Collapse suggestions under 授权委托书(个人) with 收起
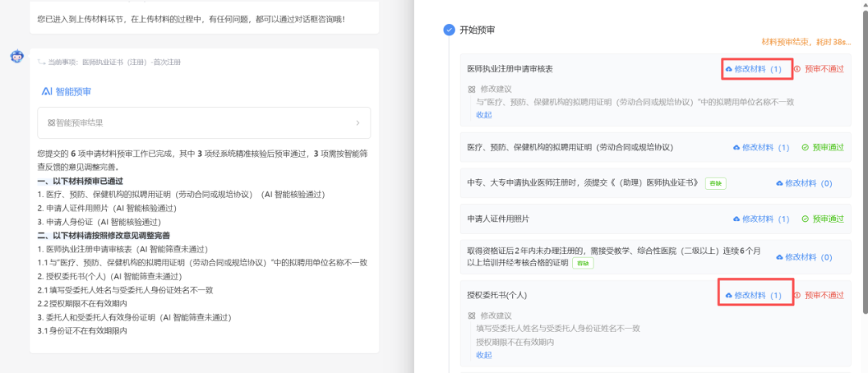Image resolution: width=868 pixels, height=373 pixels. click(x=484, y=355)
